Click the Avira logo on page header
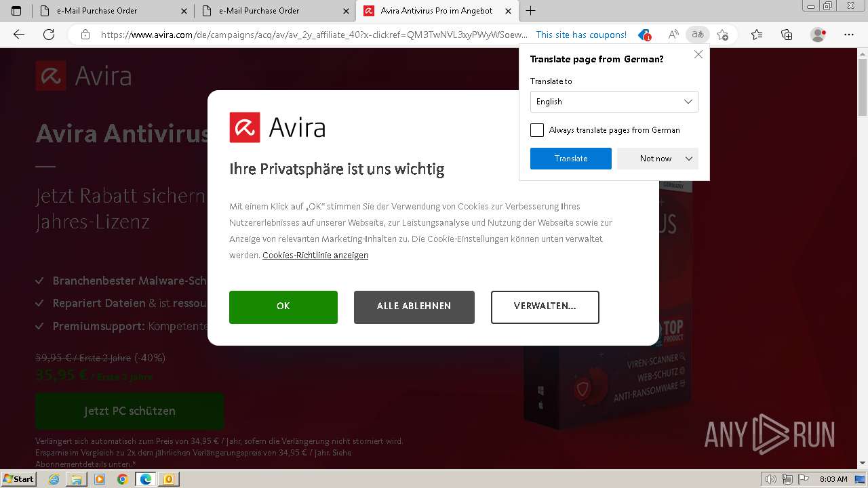Screen dimensions: 868x488 [x=84, y=75]
